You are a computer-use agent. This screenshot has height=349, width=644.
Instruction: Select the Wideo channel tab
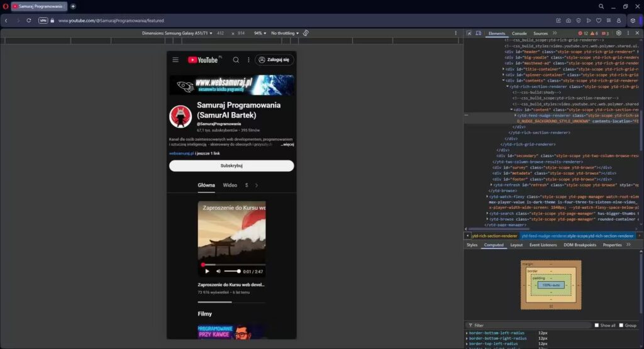(x=230, y=185)
